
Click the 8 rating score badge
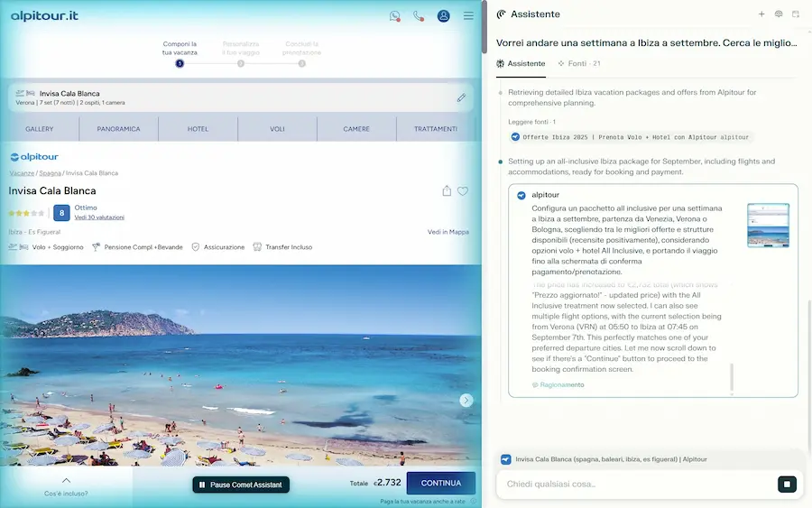[x=61, y=212]
